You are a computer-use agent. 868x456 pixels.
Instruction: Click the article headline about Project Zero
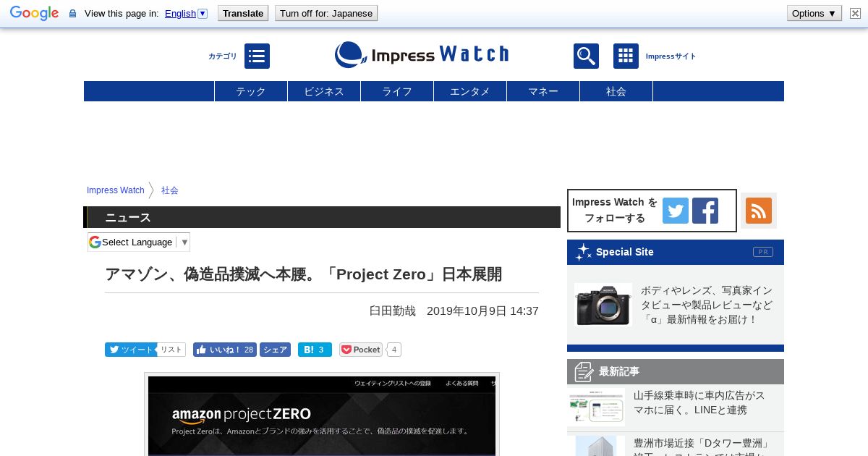[303, 274]
